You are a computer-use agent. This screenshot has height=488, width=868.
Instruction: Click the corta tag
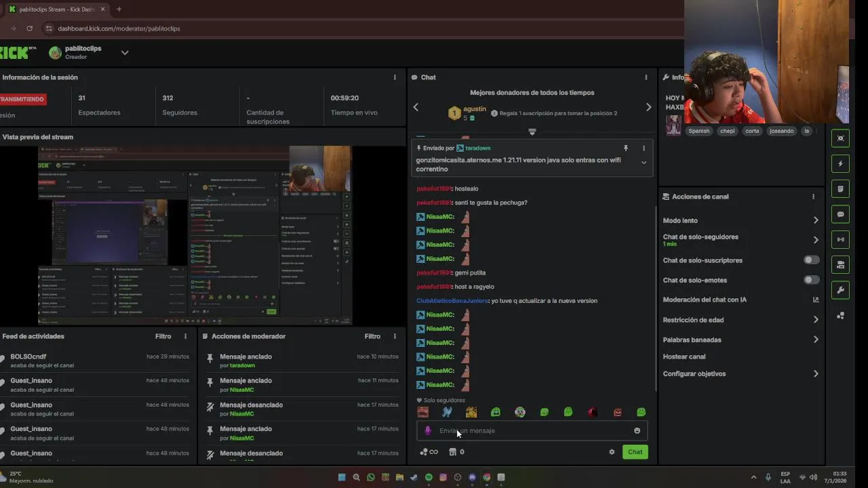click(x=752, y=131)
